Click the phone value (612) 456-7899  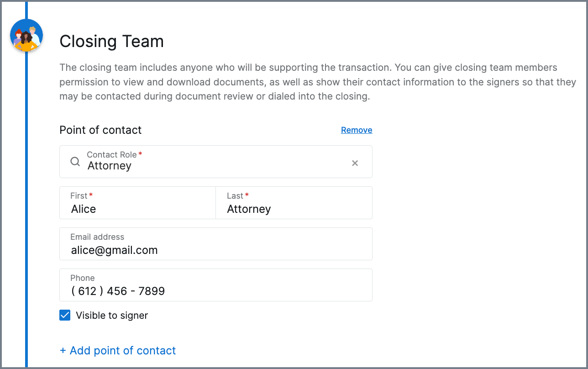pyautogui.click(x=118, y=291)
